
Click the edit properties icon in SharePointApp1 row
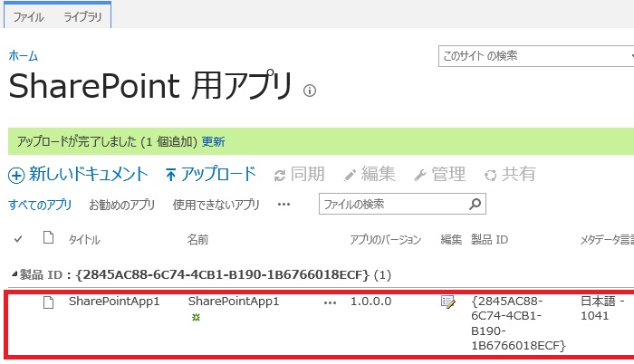[x=448, y=302]
